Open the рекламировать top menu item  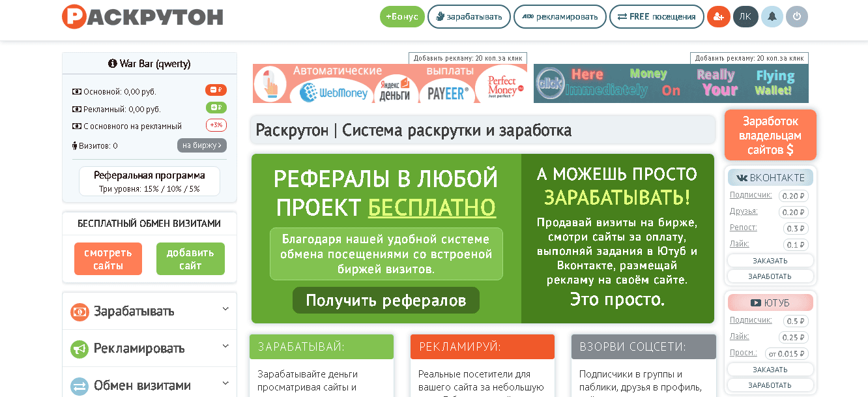pos(560,17)
